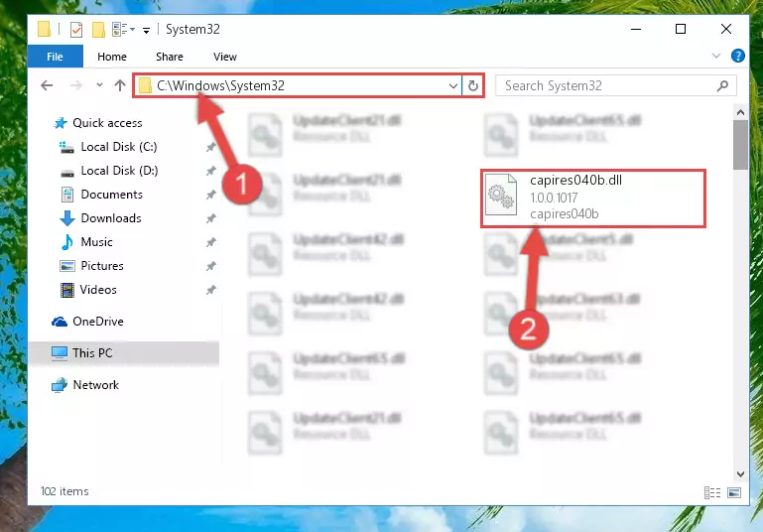
Task: Select the capires040b.dll file name
Action: pos(575,180)
